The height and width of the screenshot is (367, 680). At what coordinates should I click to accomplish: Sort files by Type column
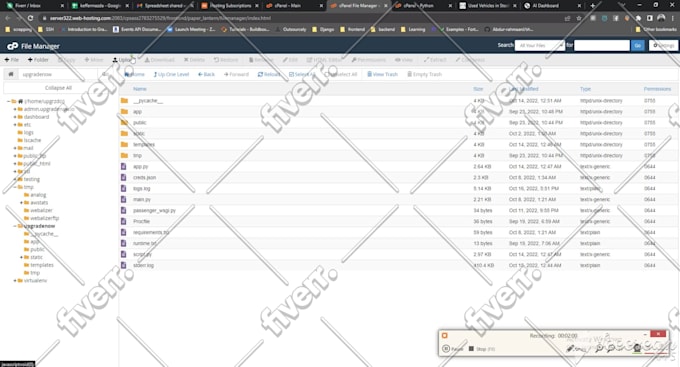pos(585,89)
